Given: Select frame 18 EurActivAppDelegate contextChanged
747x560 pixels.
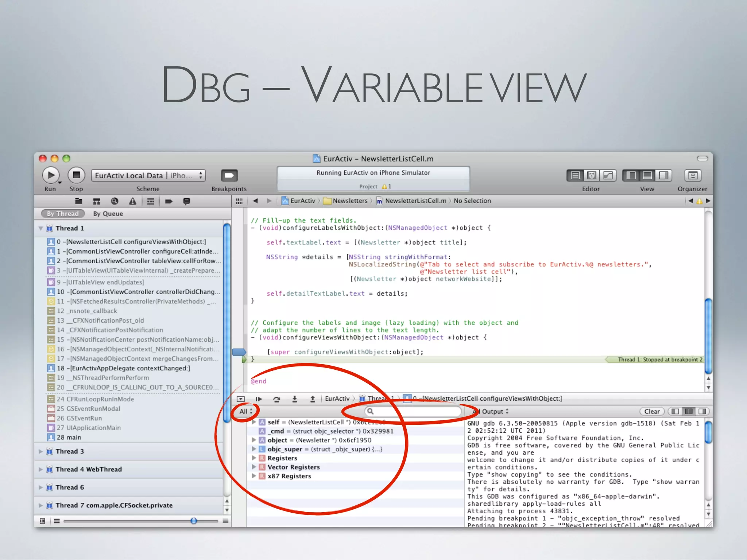Looking at the screenshot, I should point(131,368).
